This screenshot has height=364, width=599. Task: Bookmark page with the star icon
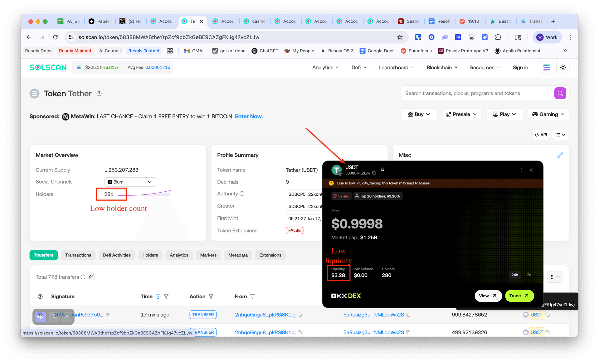(x=400, y=37)
